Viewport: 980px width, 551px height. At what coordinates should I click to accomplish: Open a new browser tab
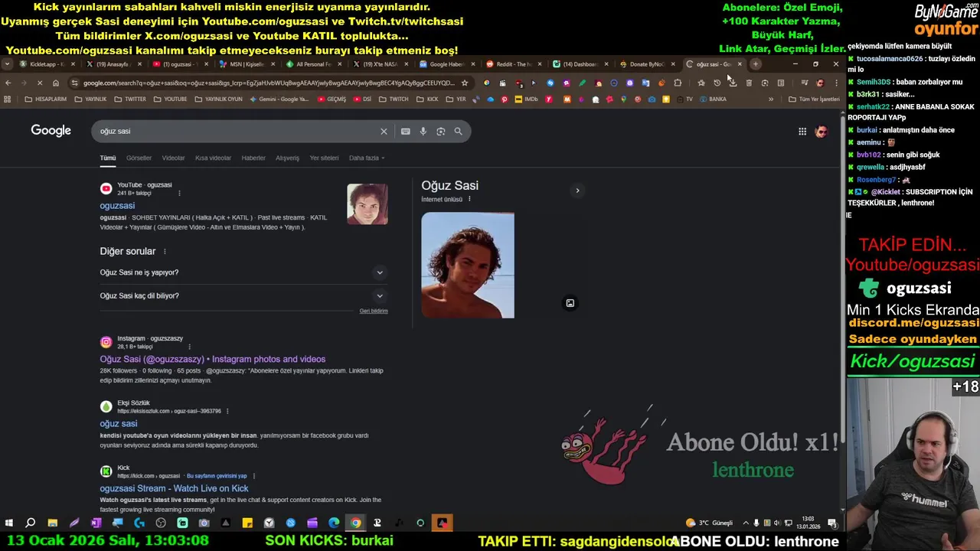(x=756, y=64)
